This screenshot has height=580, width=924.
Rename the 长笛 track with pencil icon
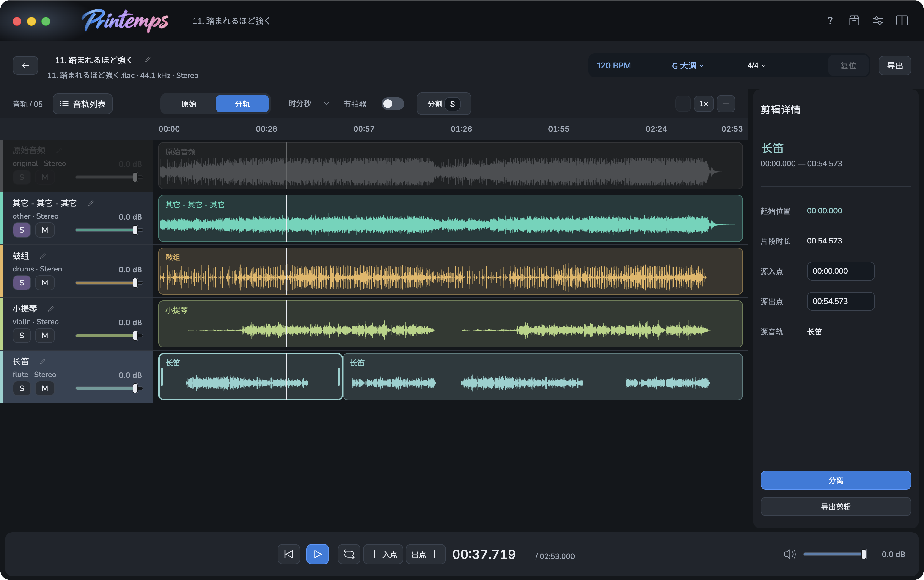click(43, 362)
